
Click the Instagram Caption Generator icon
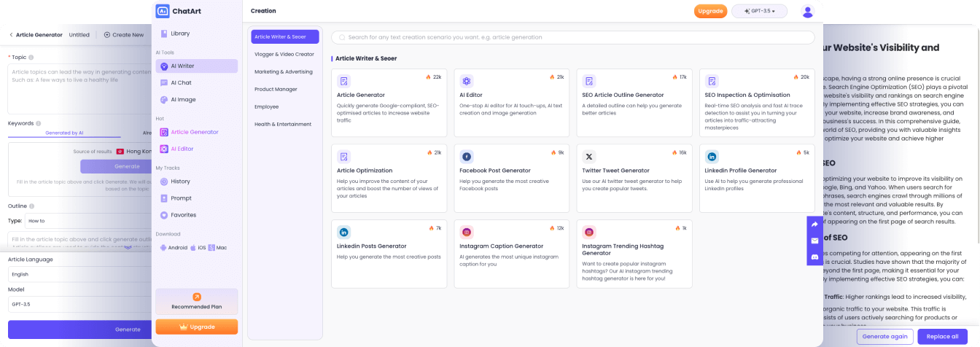467,233
